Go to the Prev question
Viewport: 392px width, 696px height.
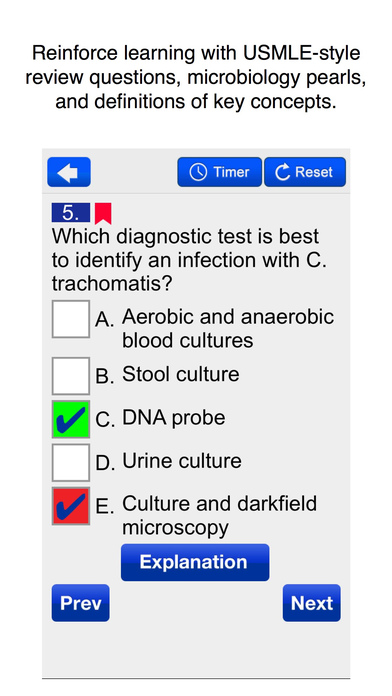(x=80, y=603)
